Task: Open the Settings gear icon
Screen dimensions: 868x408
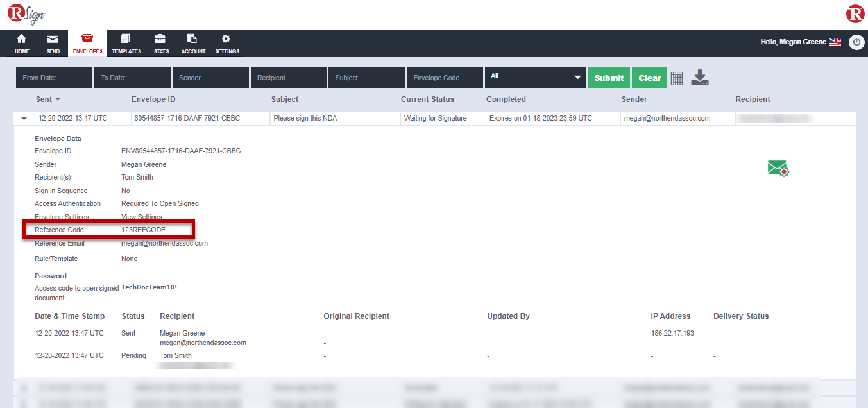Action: 226,42
